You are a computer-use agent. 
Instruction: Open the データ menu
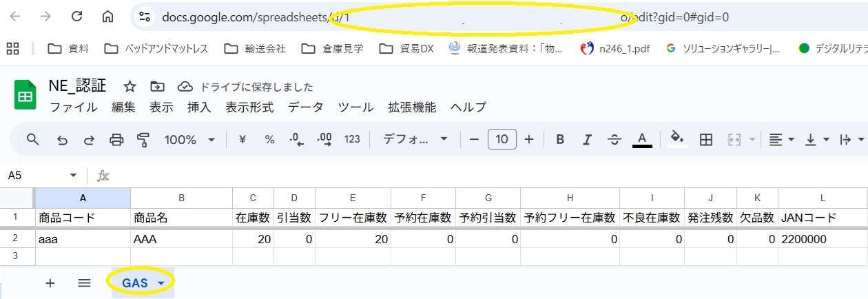(306, 107)
